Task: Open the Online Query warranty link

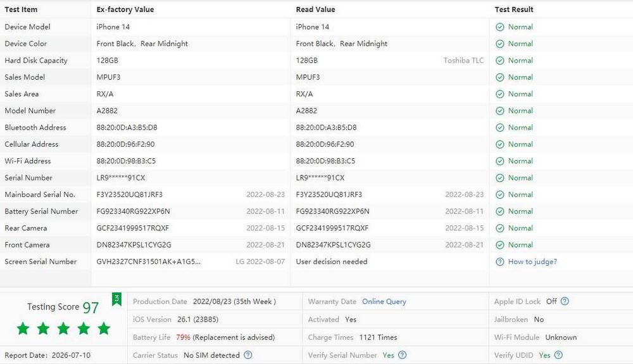Action: pos(384,301)
